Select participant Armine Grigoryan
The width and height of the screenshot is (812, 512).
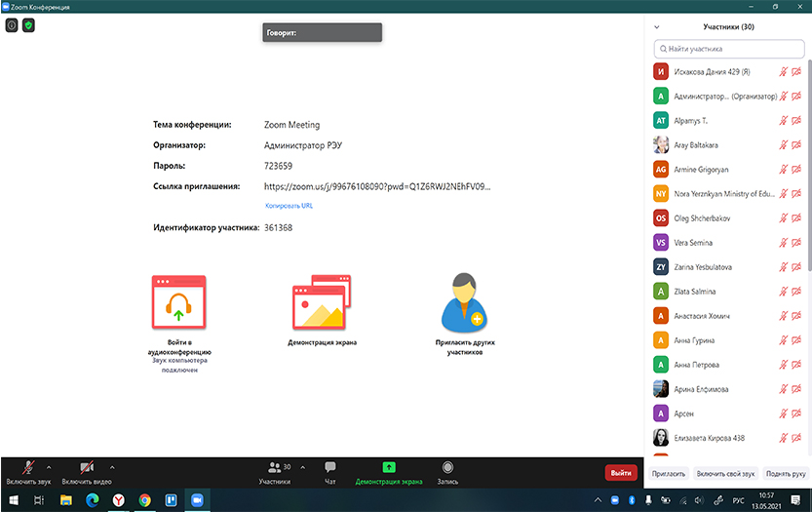coord(729,169)
